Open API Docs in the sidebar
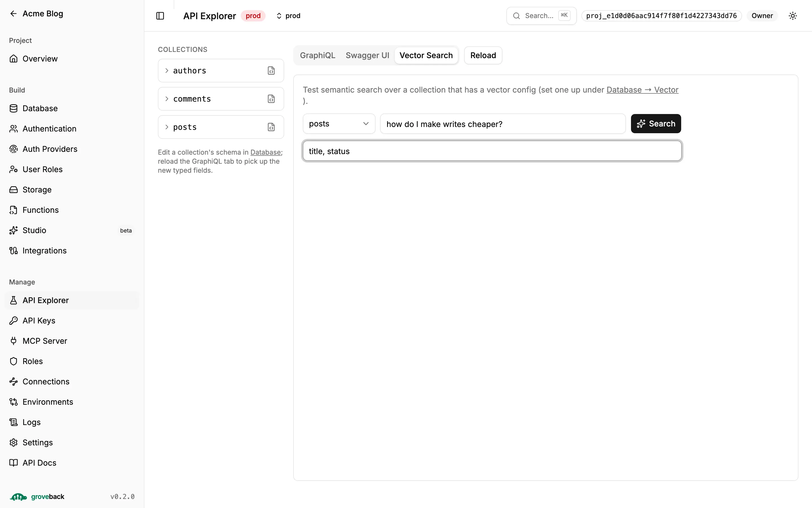 click(72, 463)
